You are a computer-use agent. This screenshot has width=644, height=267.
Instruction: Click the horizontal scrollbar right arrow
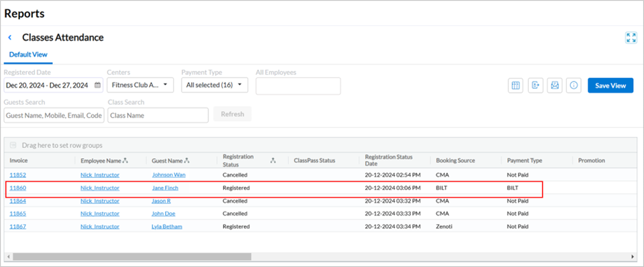coord(632,256)
